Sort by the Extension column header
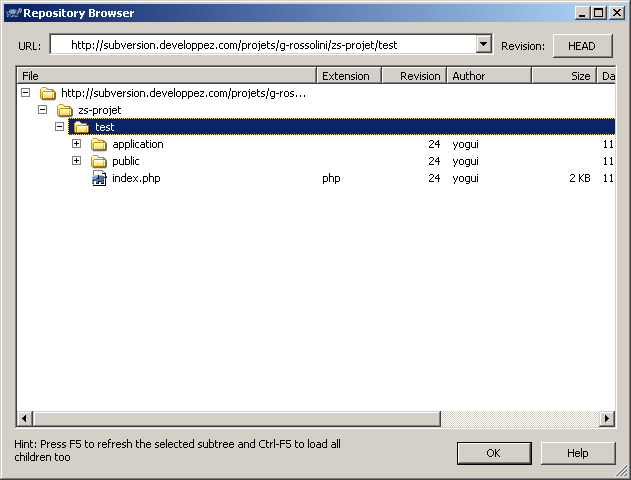The height and width of the screenshot is (480, 631). point(346,76)
